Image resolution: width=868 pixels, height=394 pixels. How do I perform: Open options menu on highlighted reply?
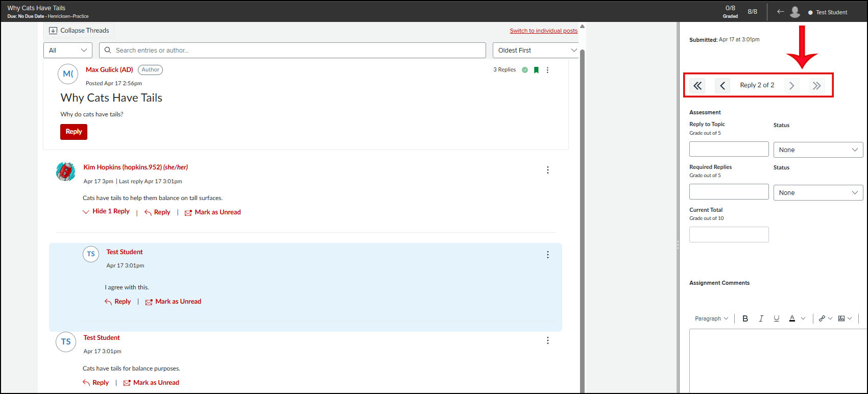tap(548, 255)
